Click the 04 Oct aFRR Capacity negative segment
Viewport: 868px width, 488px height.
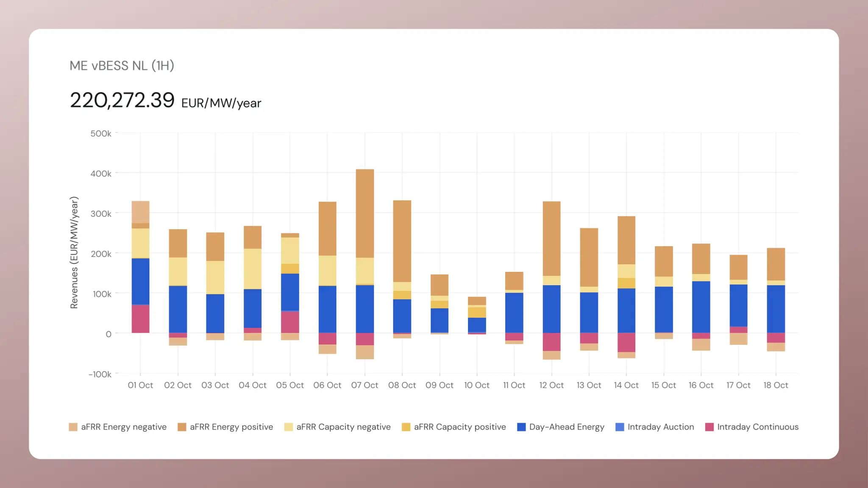pyautogui.click(x=253, y=269)
